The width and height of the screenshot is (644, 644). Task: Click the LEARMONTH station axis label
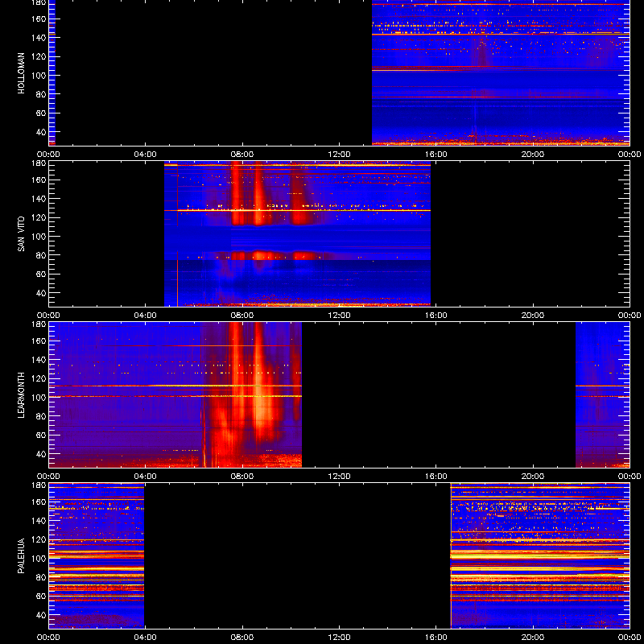pyautogui.click(x=21, y=395)
